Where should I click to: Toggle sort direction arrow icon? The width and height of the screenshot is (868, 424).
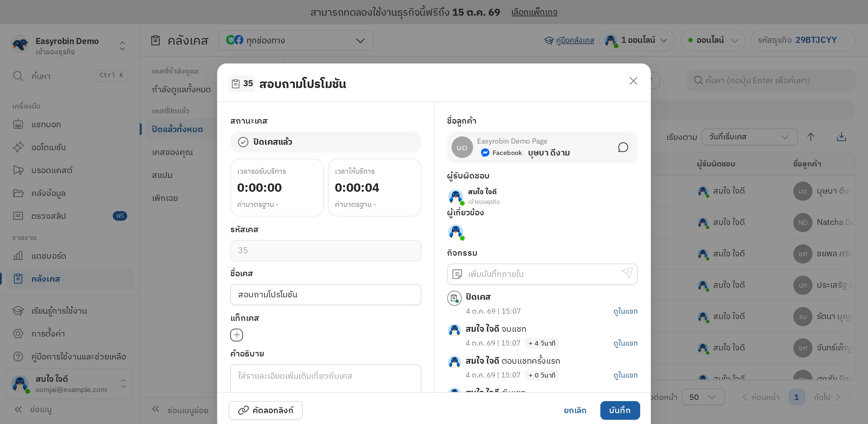810,137
